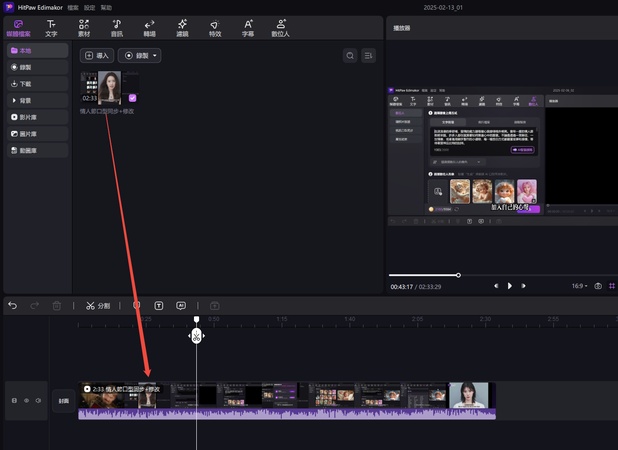Click the 封面 cover button on timeline
This screenshot has width=618, height=450.
tap(64, 400)
